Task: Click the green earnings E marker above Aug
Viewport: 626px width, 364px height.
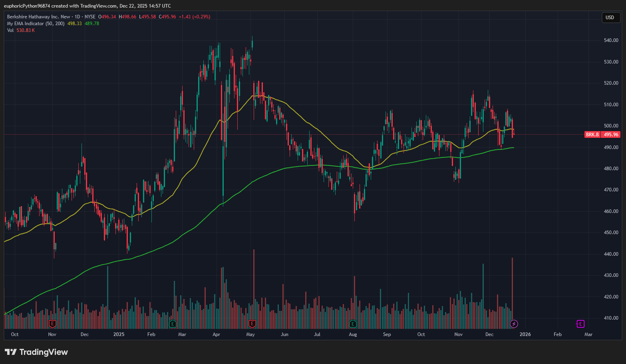Action: tap(353, 324)
